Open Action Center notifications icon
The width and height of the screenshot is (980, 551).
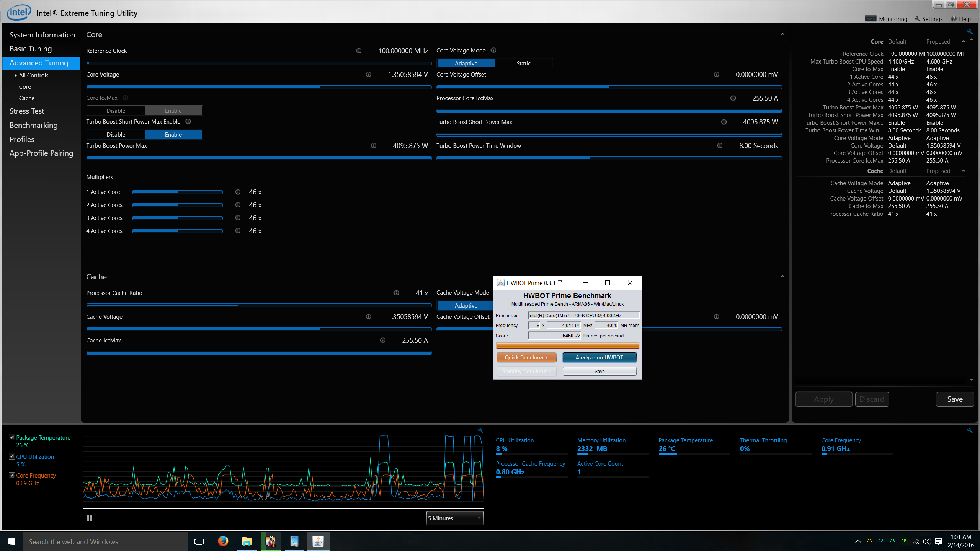click(x=938, y=541)
